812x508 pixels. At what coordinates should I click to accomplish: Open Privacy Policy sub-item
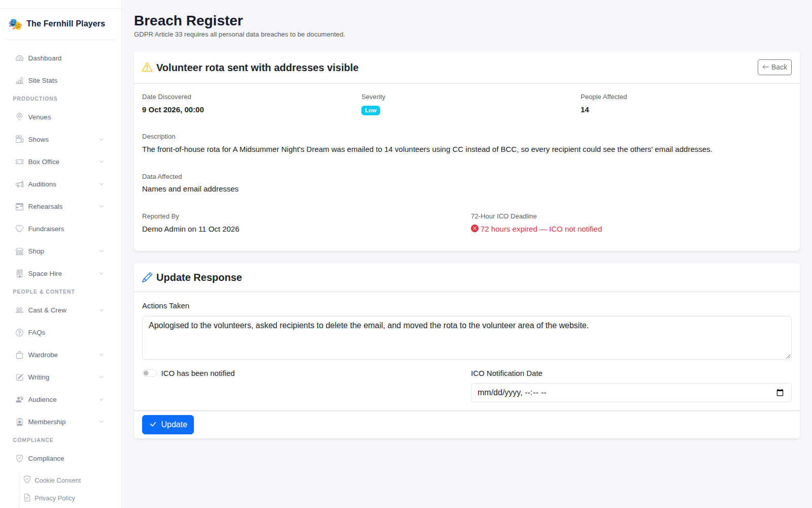[55, 498]
